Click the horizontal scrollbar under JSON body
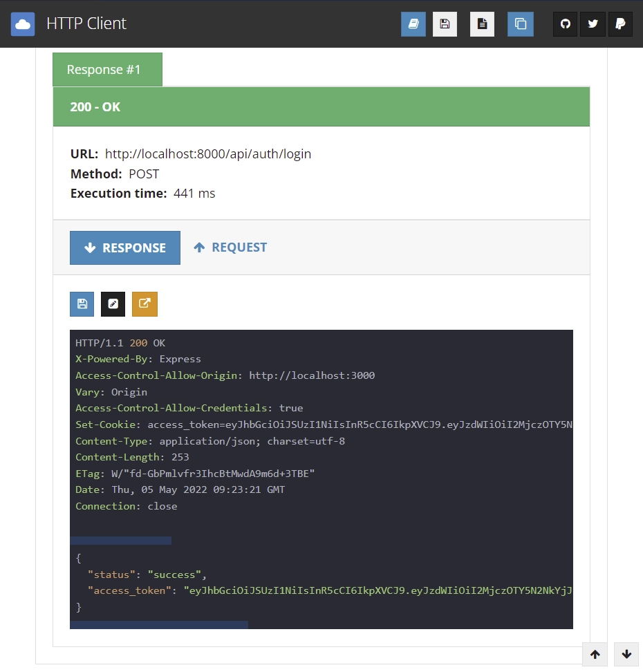 (x=159, y=625)
